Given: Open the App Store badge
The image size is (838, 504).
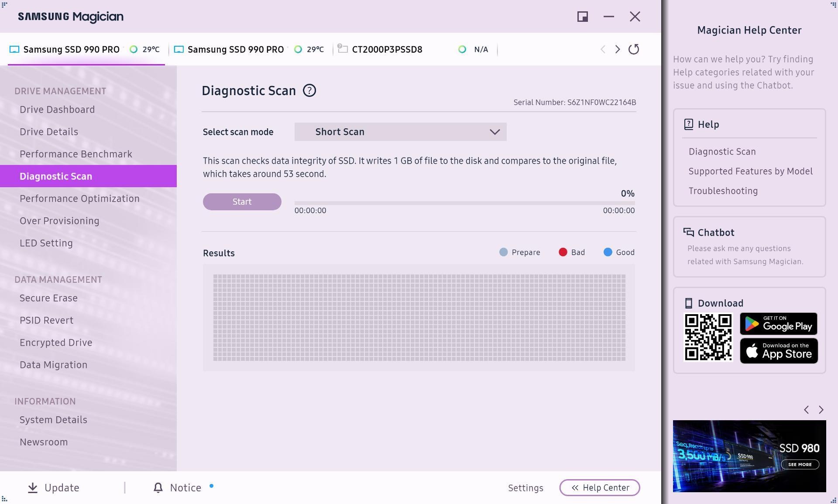Looking at the screenshot, I should (x=779, y=351).
